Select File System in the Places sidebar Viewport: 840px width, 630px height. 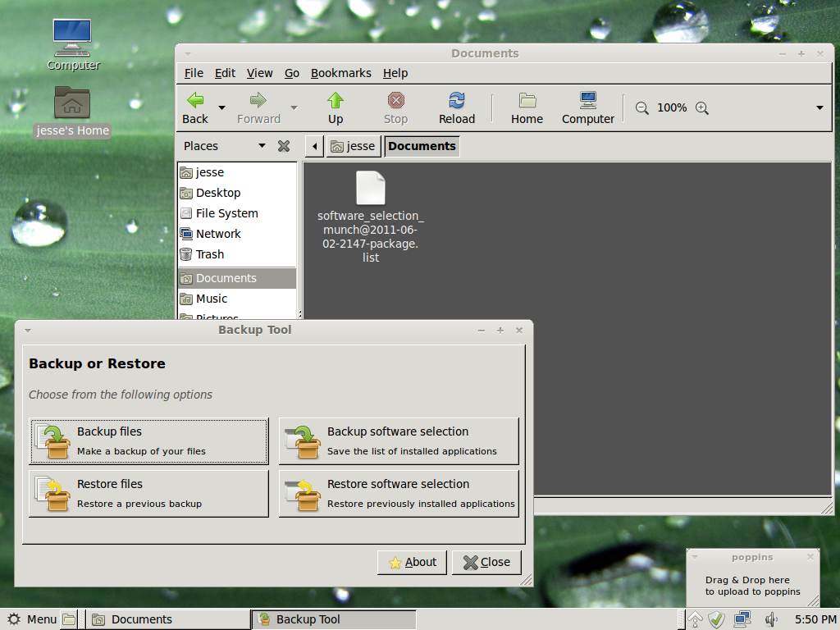[237, 213]
